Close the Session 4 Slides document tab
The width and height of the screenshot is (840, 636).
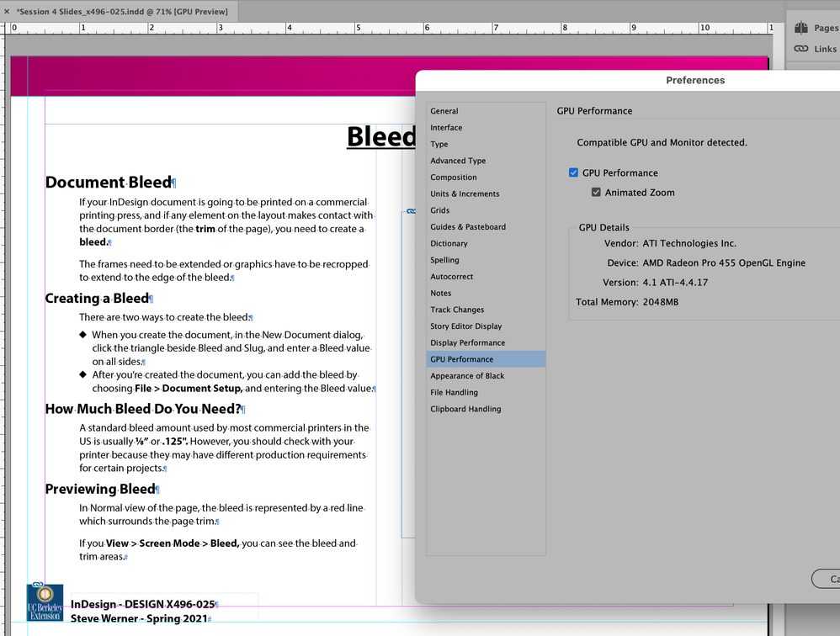[x=8, y=11]
